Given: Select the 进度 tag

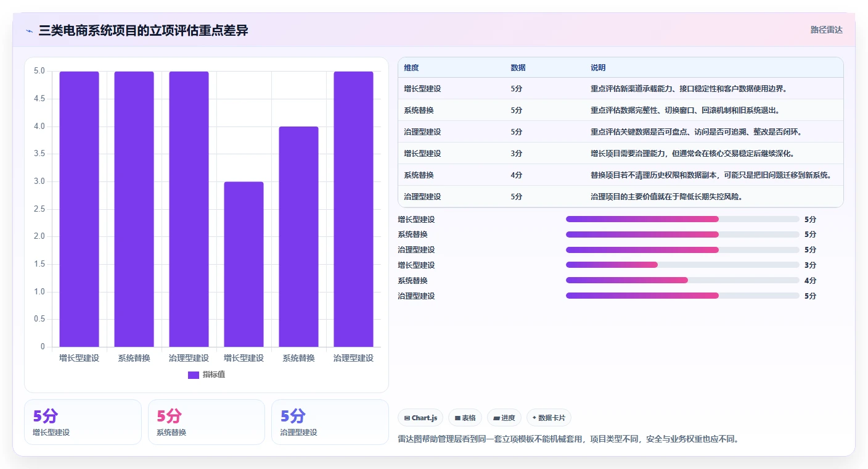Looking at the screenshot, I should coord(504,418).
